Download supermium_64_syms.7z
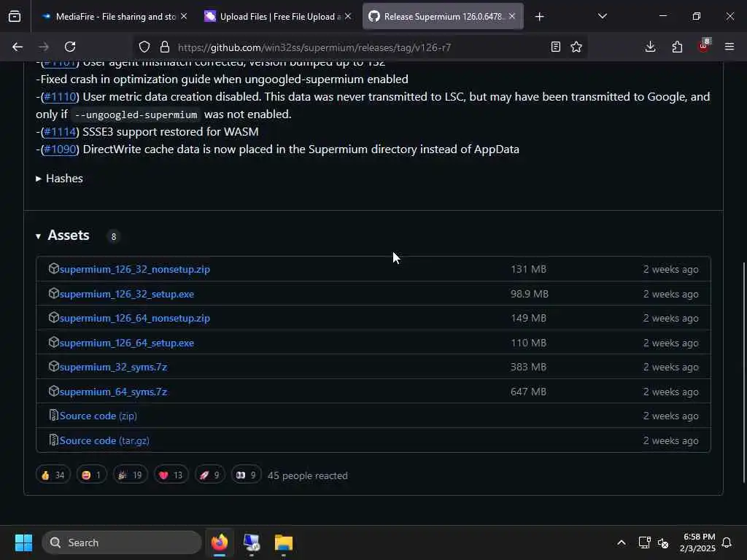 point(113,392)
